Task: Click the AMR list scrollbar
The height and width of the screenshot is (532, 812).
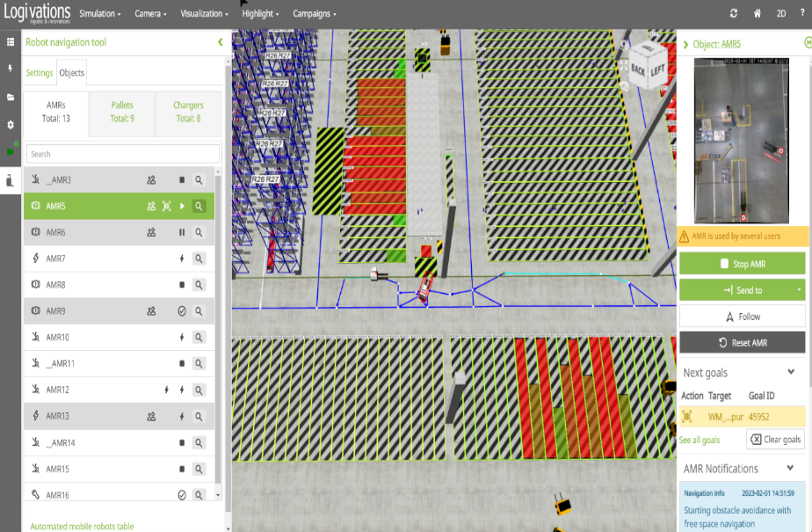Action: coord(218,332)
